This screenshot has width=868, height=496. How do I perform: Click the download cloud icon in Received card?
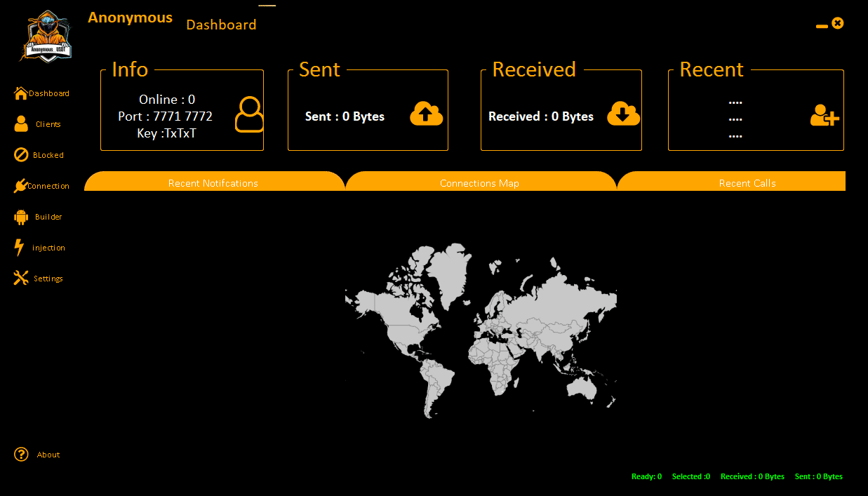click(x=623, y=114)
